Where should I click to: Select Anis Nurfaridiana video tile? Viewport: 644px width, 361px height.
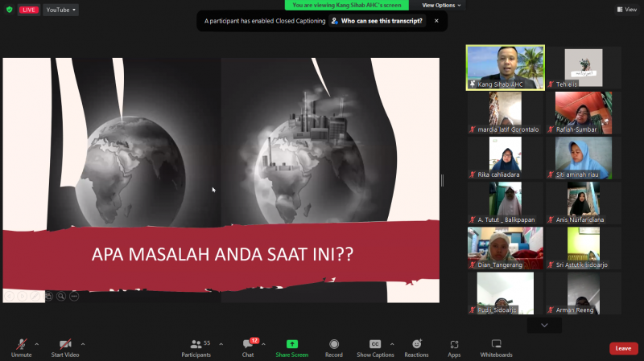click(584, 203)
